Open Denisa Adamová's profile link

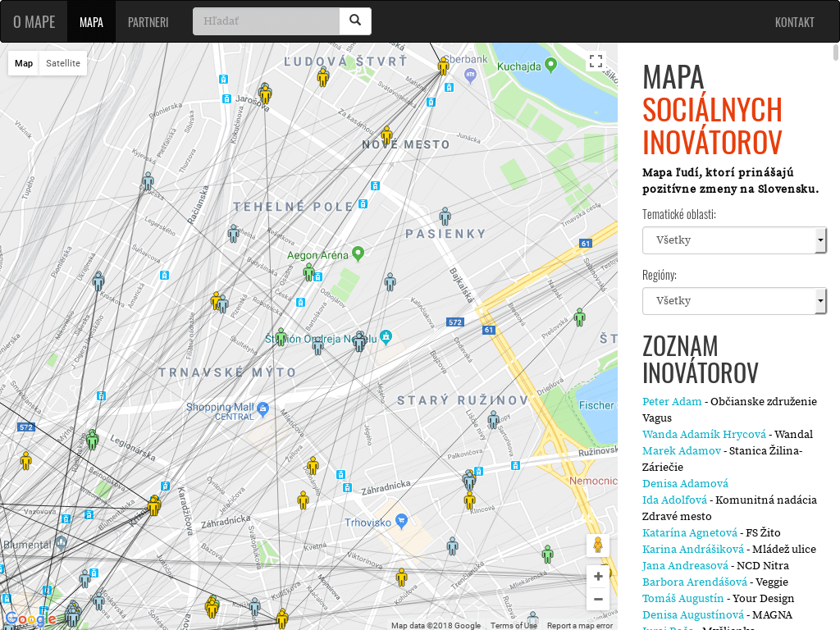point(685,483)
